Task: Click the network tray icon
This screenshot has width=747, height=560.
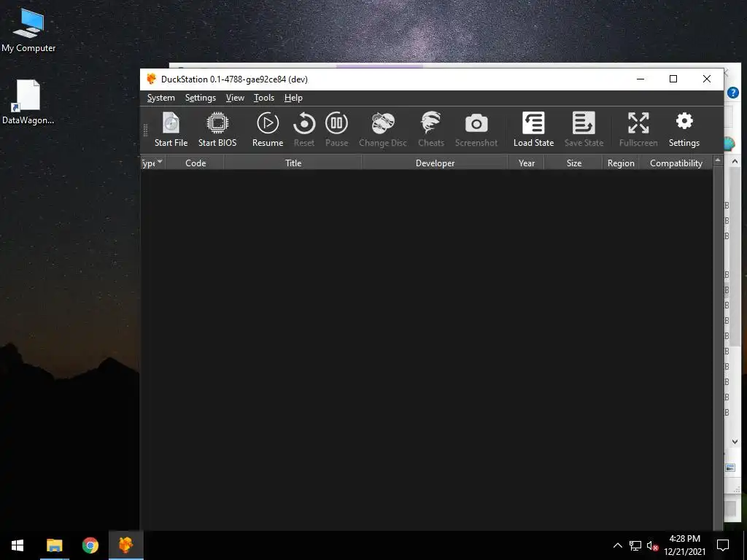Action: pyautogui.click(x=635, y=545)
